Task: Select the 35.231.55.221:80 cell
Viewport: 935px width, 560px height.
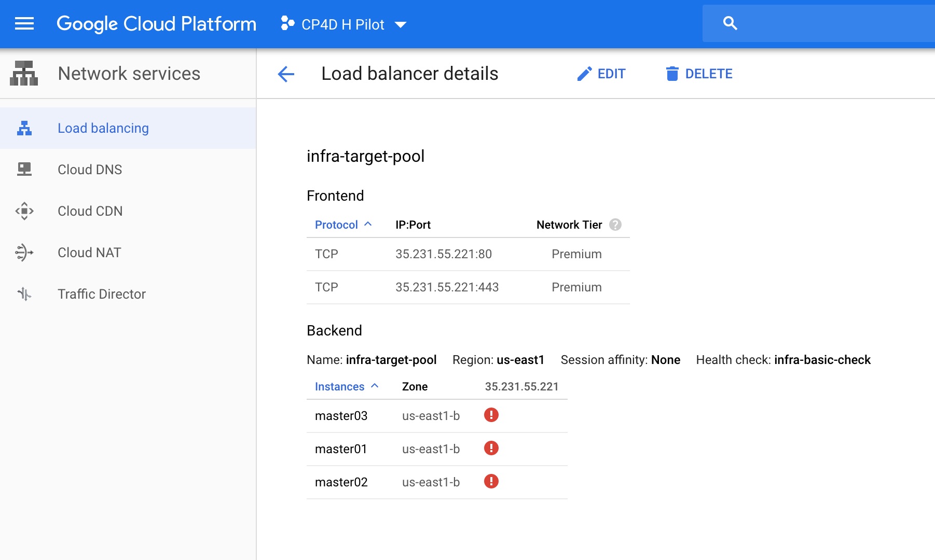Action: (444, 254)
